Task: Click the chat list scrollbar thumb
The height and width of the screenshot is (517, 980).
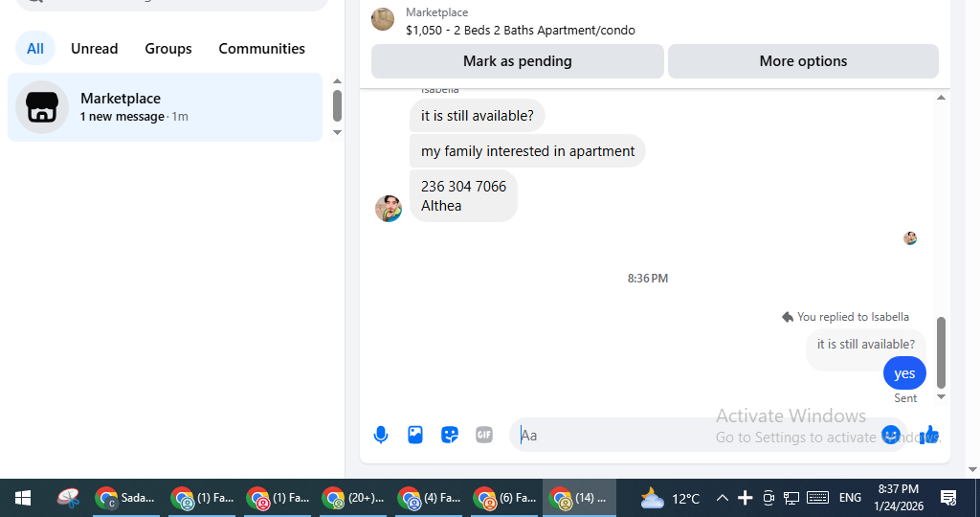Action: click(337, 105)
